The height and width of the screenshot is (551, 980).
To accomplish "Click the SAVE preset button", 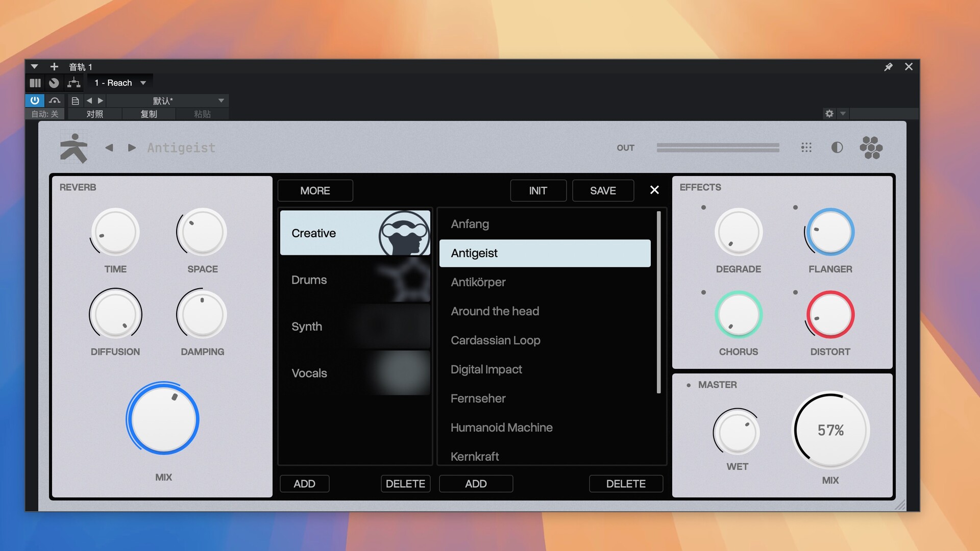I will tap(603, 190).
